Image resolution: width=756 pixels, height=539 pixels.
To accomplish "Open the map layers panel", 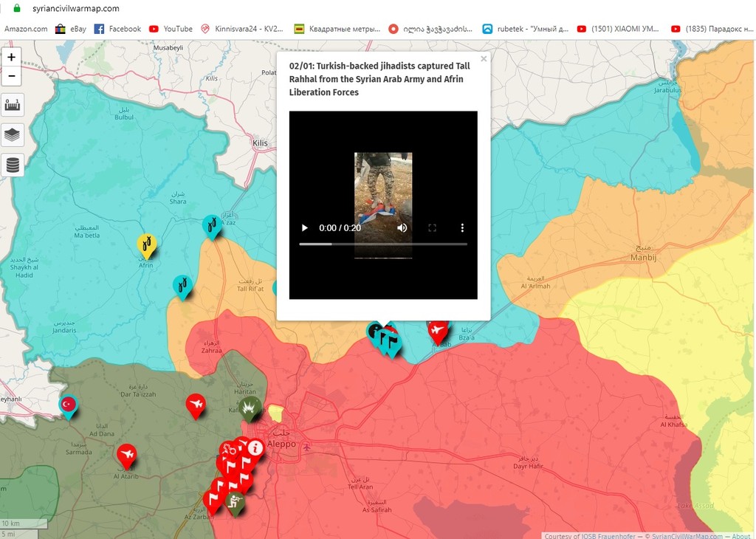I will (x=12, y=134).
